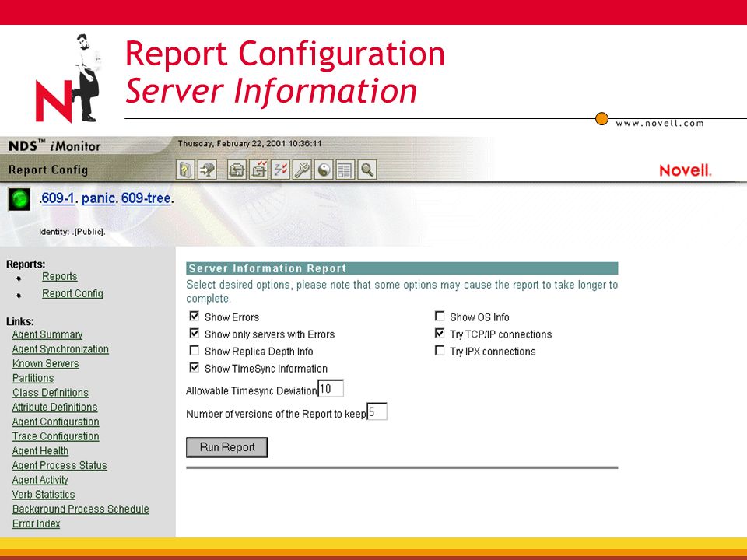This screenshot has width=747, height=560.
Task: Enable Show Replica Depth Info
Action: [195, 351]
